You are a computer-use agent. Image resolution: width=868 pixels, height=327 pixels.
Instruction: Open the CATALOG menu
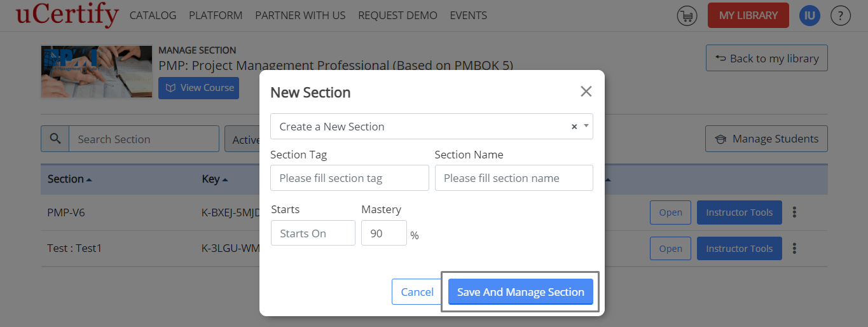(153, 15)
